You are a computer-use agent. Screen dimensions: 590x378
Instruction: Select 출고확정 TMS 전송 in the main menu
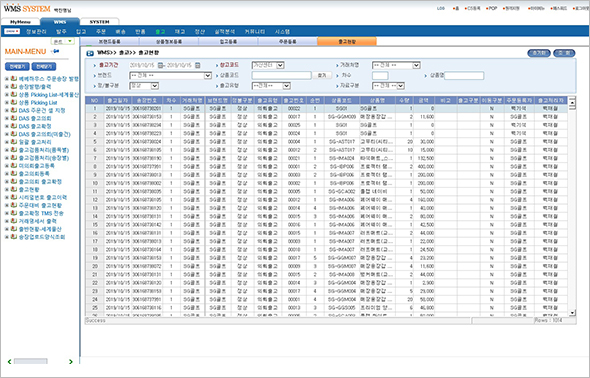click(x=41, y=213)
